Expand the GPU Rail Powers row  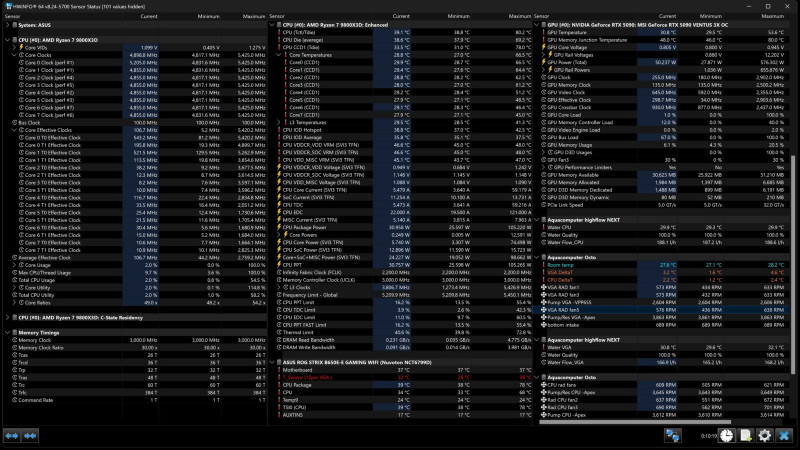(x=543, y=70)
